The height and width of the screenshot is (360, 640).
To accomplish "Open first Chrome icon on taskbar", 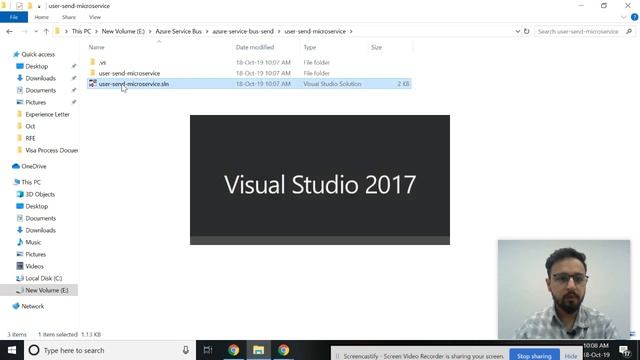I will [233, 350].
